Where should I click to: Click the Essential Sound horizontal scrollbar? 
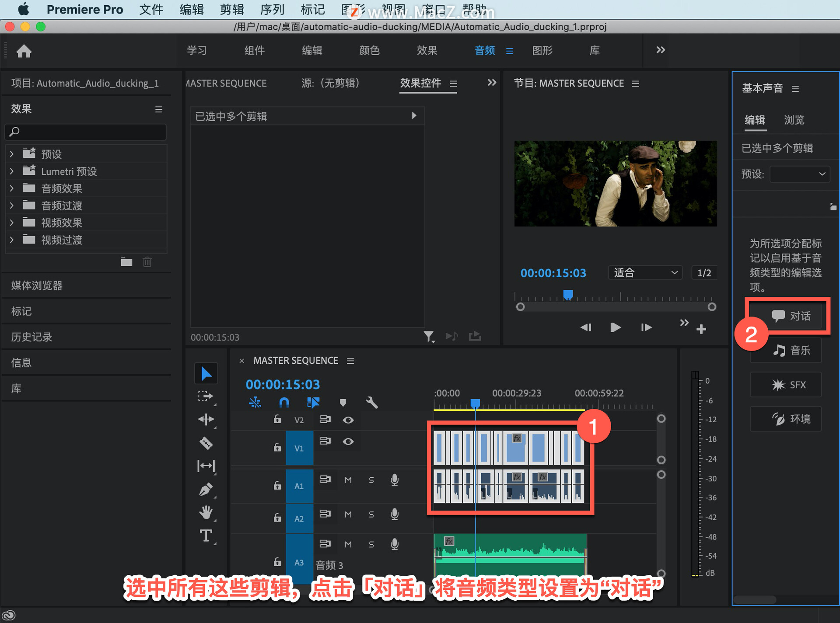pos(755,599)
